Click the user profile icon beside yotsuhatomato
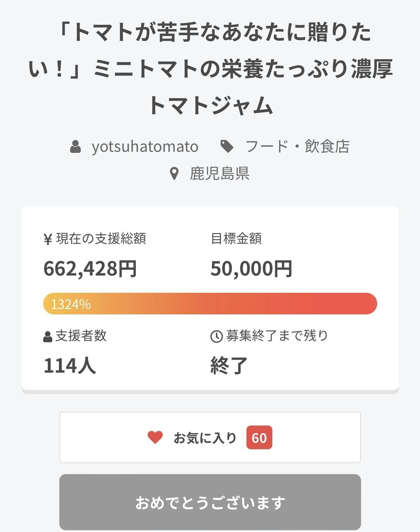The width and height of the screenshot is (420, 532). click(75, 147)
